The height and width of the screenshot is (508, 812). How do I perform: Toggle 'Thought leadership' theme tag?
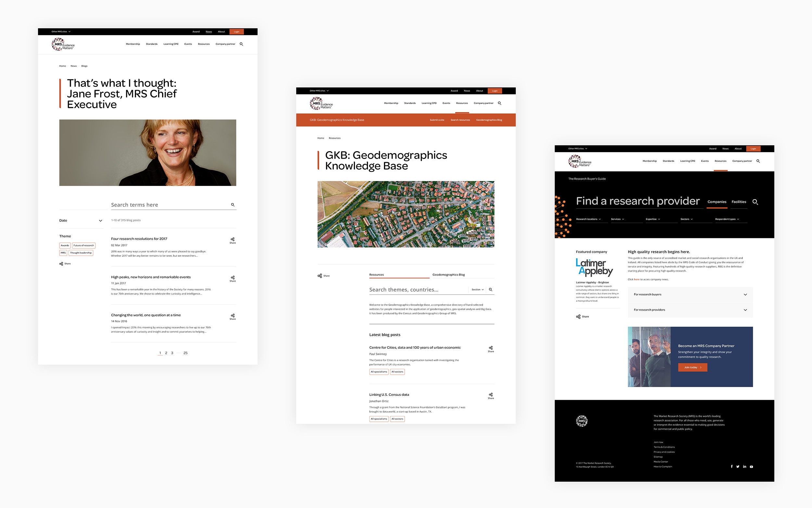point(81,253)
